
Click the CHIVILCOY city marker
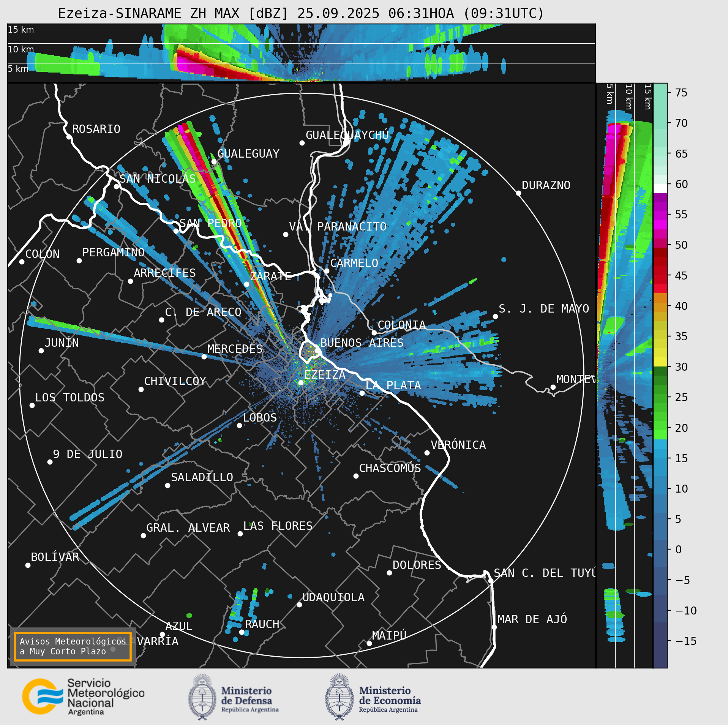coord(141,389)
